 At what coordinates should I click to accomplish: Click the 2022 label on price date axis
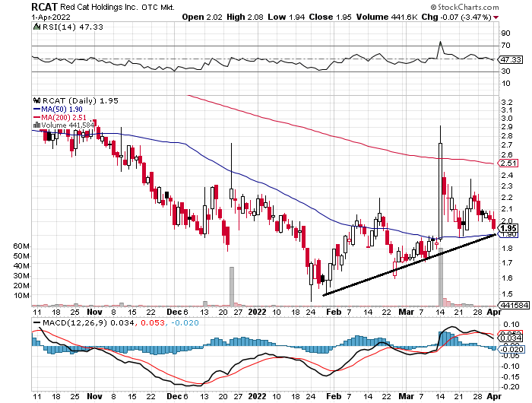[257, 312]
